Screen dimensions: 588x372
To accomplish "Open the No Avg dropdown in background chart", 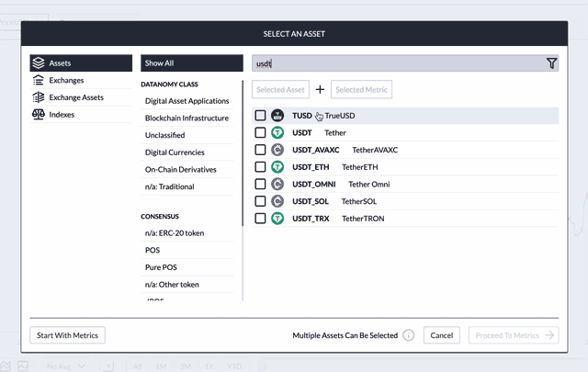I will [x=66, y=366].
